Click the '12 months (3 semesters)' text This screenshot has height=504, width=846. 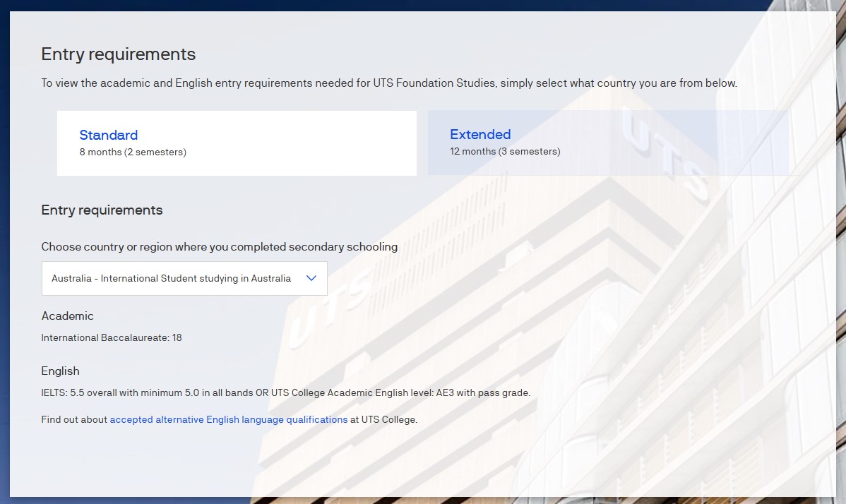(x=505, y=152)
